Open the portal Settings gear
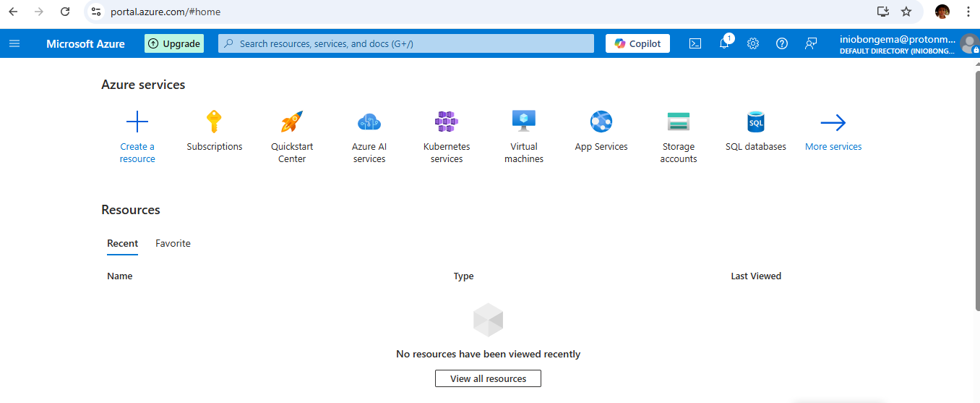This screenshot has width=980, height=403. pos(753,43)
